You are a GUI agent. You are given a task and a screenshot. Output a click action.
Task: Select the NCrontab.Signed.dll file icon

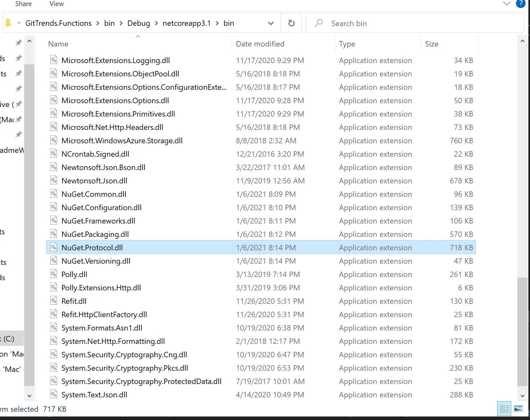point(54,153)
